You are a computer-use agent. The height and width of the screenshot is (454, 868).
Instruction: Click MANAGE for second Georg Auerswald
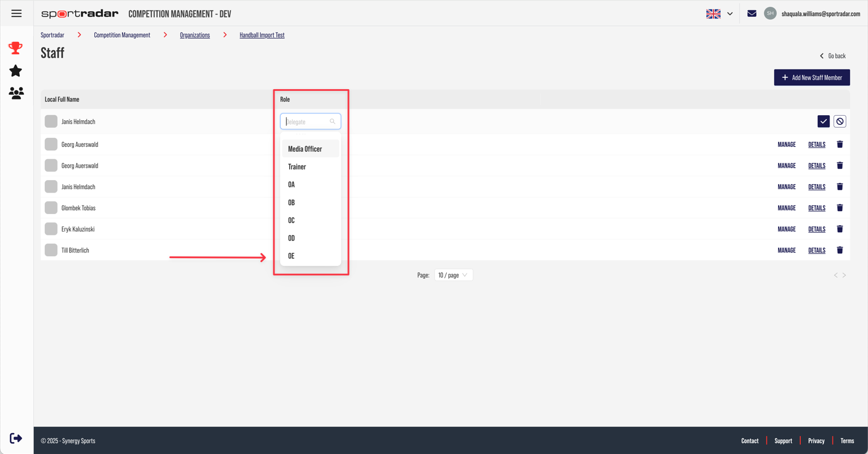tap(787, 165)
